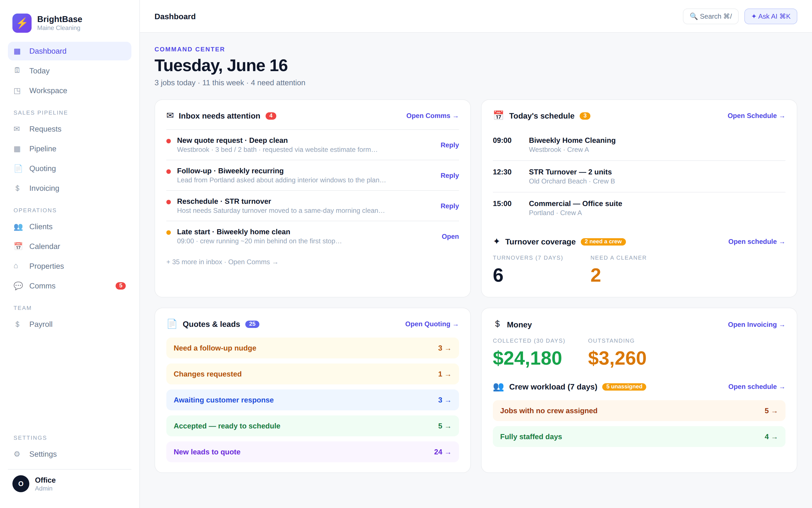Select the 09:00 Biweekly Home Cleaning job
The width and height of the screenshot is (812, 508).
click(639, 145)
